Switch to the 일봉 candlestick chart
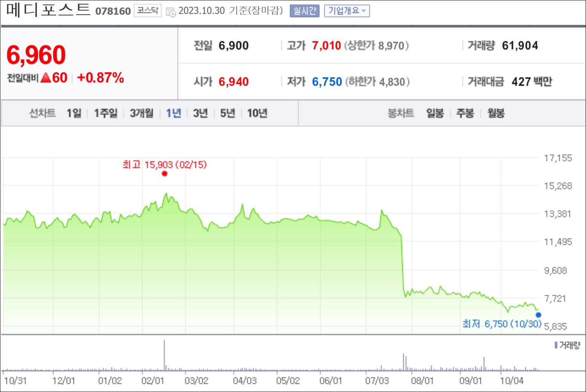 pyautogui.click(x=435, y=113)
